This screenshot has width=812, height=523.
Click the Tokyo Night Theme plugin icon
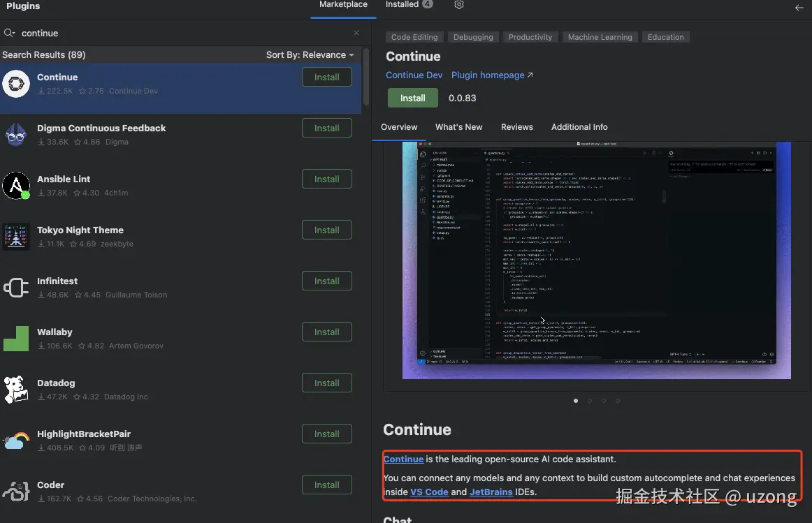(16, 237)
